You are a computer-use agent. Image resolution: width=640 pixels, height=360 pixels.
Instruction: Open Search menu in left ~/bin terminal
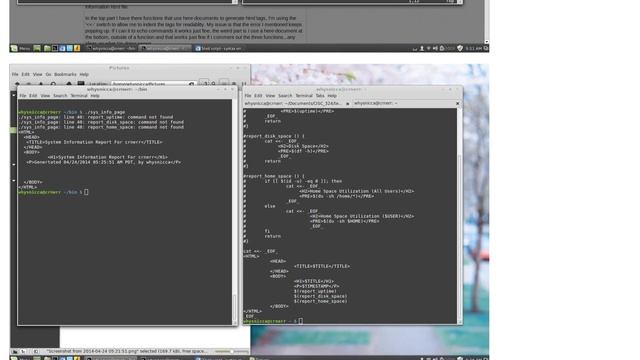(60, 96)
